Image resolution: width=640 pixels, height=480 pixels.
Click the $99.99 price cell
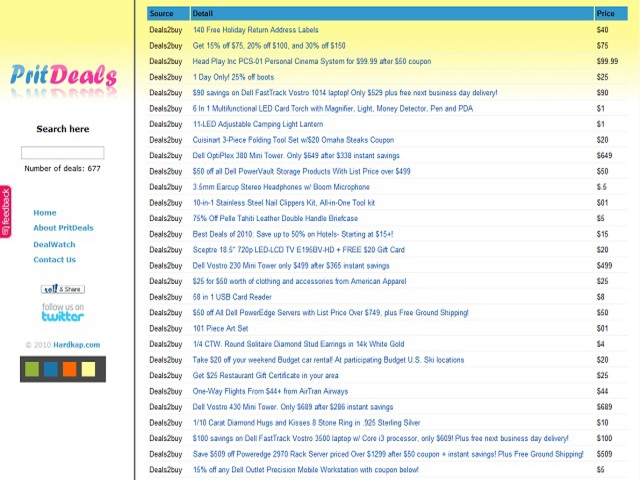point(607,61)
